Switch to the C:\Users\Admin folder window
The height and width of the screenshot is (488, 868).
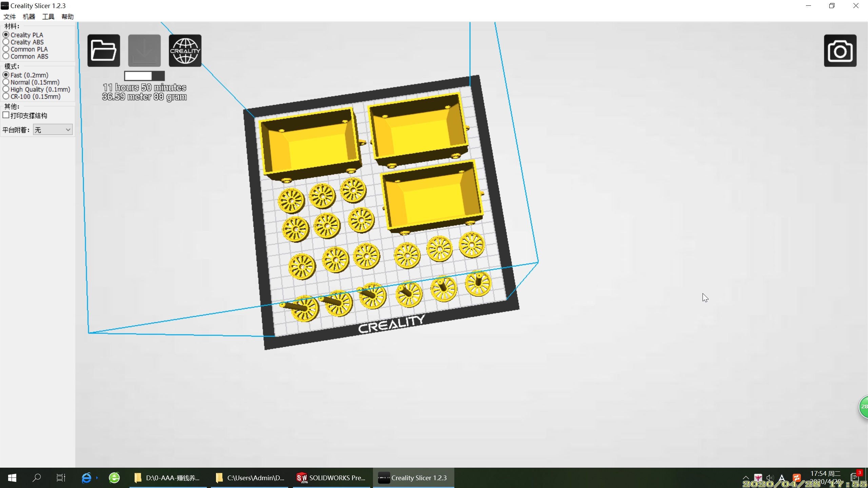[x=250, y=478]
